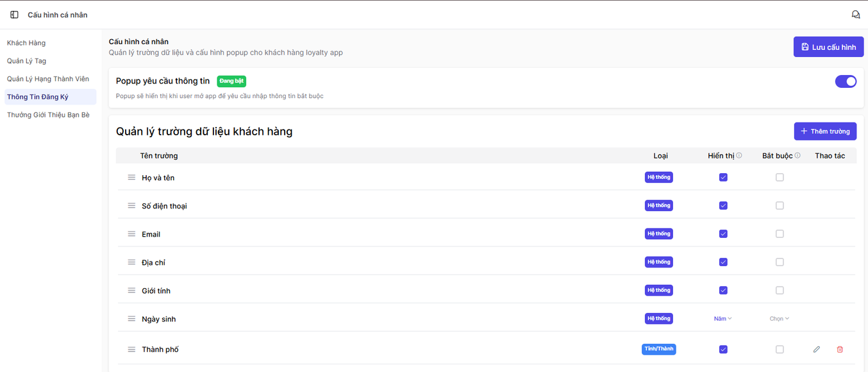The height and width of the screenshot is (372, 868).
Task: Click the Lưu cấu hình button
Action: [828, 47]
